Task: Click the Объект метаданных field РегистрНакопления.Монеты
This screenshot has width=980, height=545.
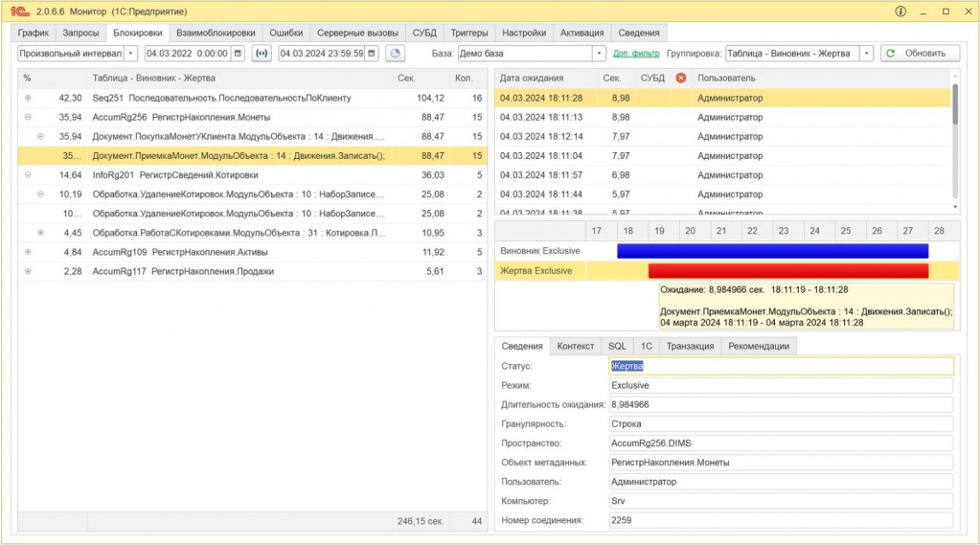Action: point(782,463)
